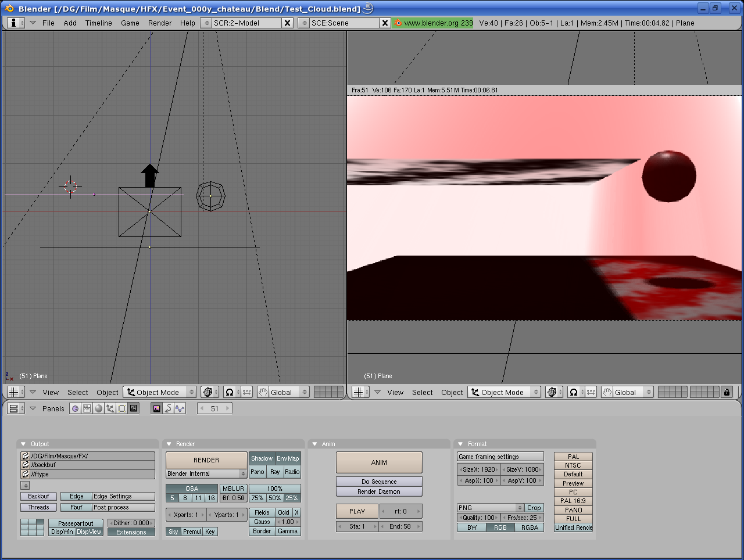Browse for //ftype file icon
The height and width of the screenshot is (560, 744).
[x=26, y=474]
